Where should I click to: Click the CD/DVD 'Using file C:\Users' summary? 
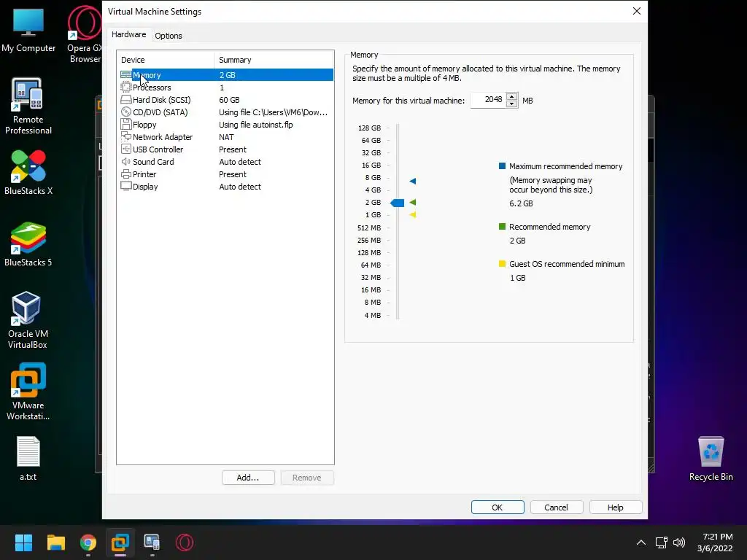(273, 112)
